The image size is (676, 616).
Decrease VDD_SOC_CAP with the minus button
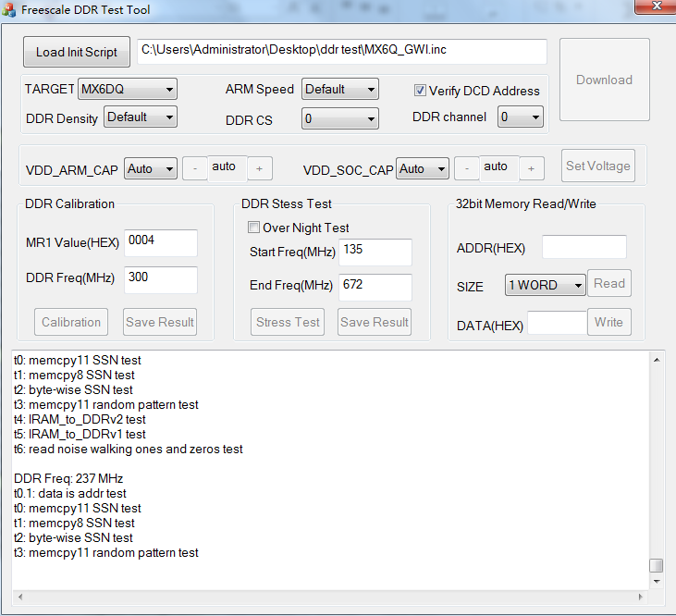pyautogui.click(x=467, y=168)
